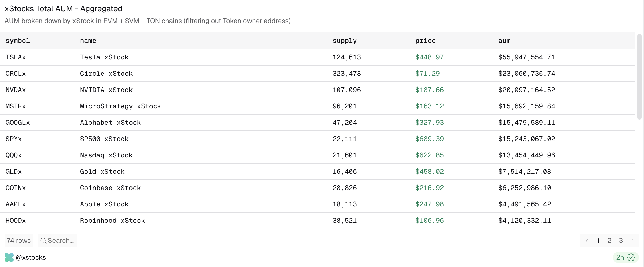Jump to page 3 of results
The width and height of the screenshot is (644, 267).
621,241
